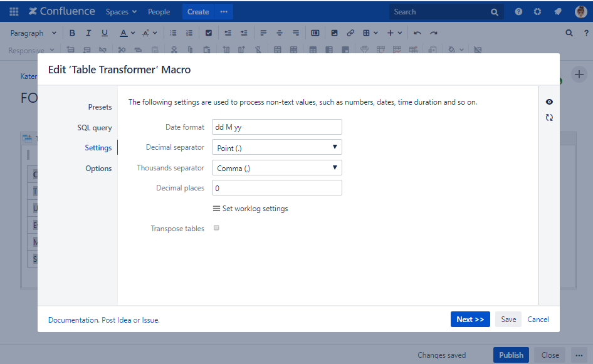
Task: Open the Thousands separator dropdown
Action: pyautogui.click(x=276, y=167)
